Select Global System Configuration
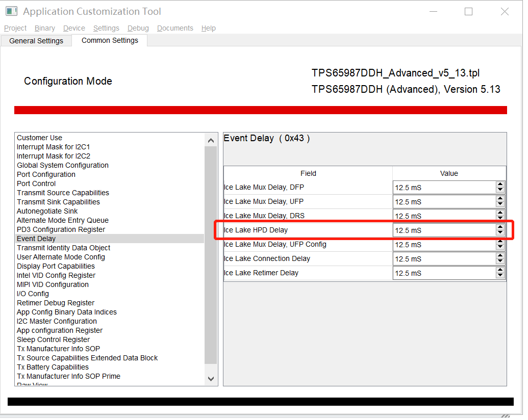The height and width of the screenshot is (420, 528). (63, 165)
